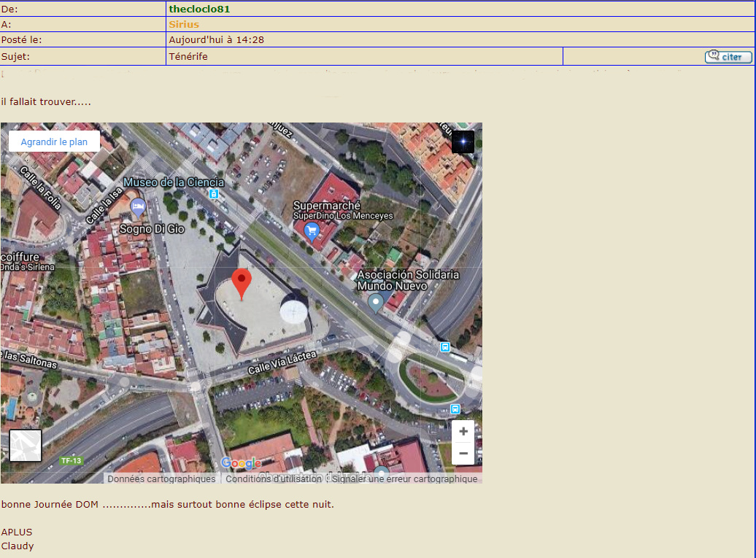Screen dimensions: 756x558
Task: Zoom in with the plus button
Action: pos(463,431)
